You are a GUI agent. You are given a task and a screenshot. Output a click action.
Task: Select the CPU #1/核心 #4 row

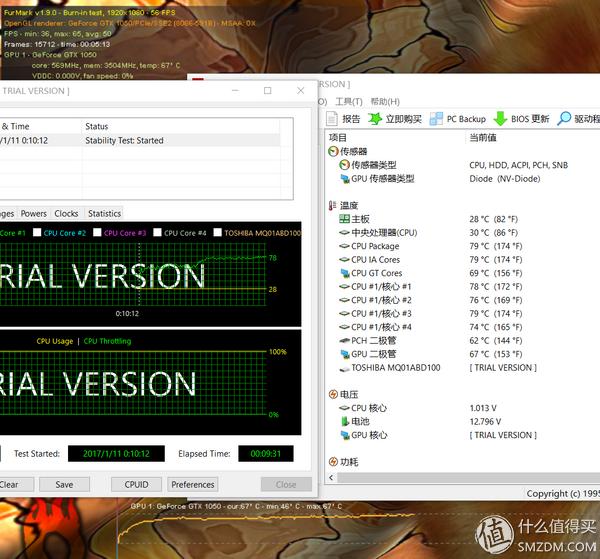463,327
